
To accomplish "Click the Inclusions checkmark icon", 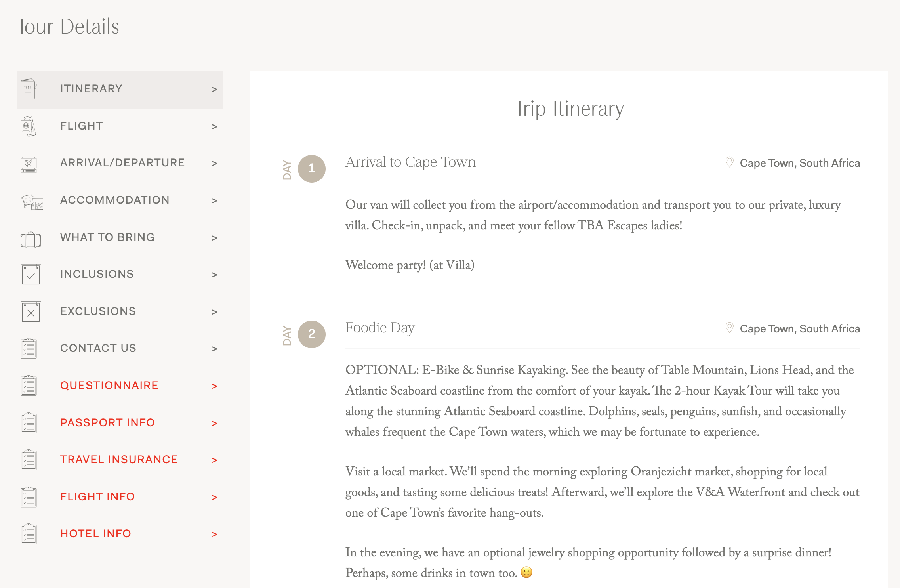I will point(31,275).
